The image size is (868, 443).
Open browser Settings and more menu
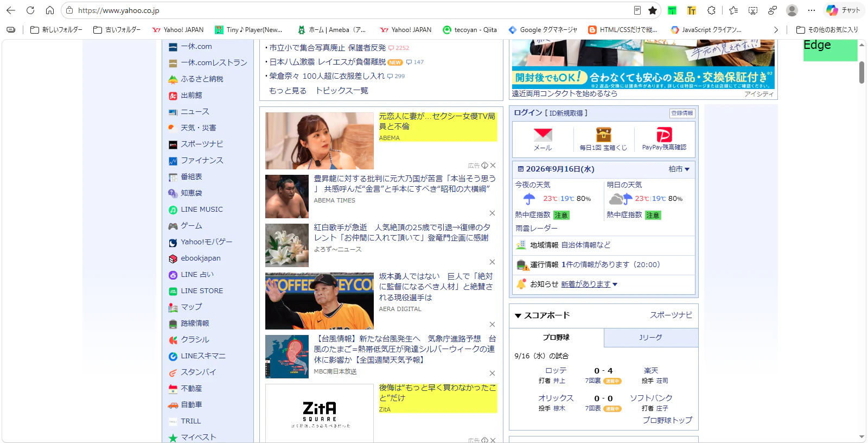pos(812,10)
